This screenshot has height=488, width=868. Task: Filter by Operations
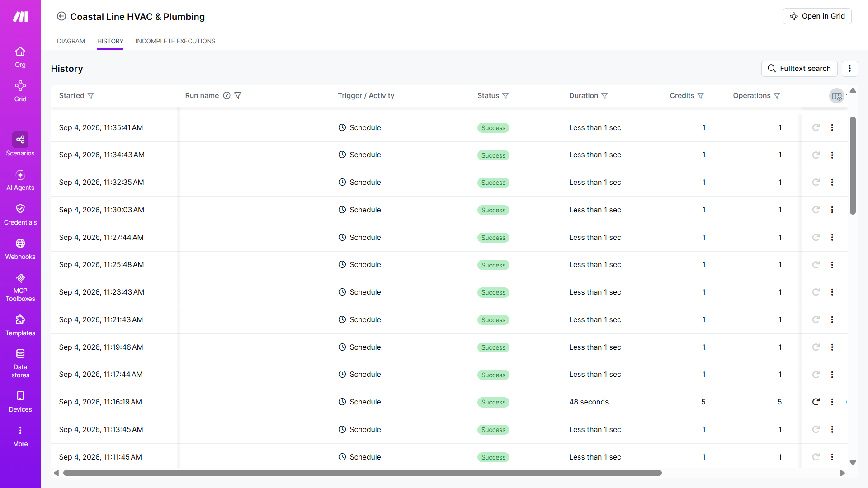pyautogui.click(x=777, y=95)
